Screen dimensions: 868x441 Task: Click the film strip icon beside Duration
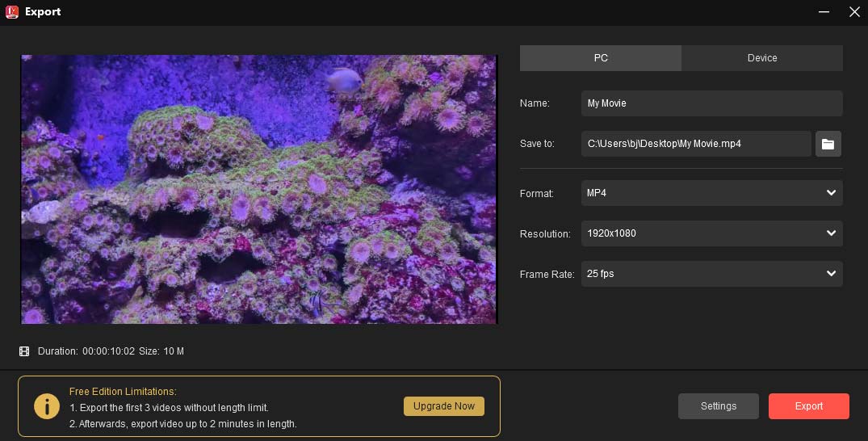pyautogui.click(x=24, y=351)
